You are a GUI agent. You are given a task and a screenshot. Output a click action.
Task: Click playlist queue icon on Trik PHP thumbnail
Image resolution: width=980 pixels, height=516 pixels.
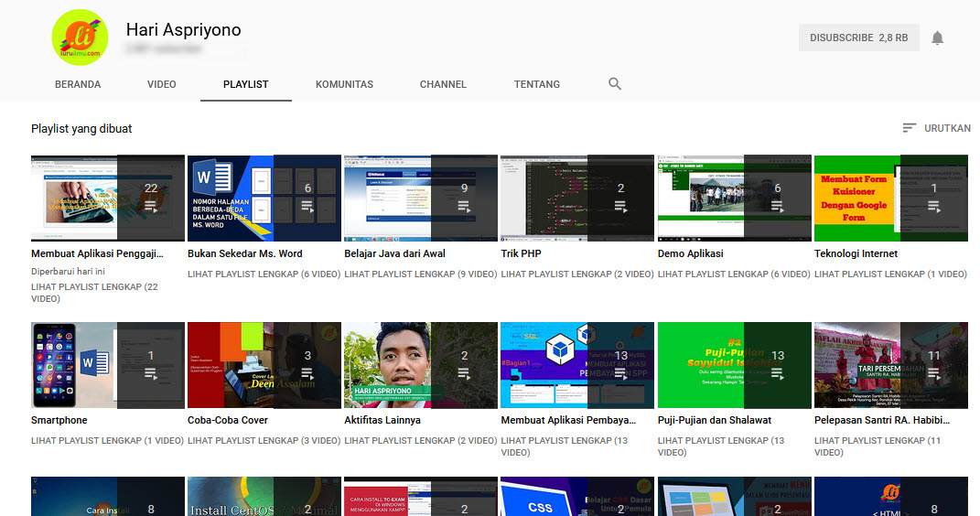tap(620, 206)
